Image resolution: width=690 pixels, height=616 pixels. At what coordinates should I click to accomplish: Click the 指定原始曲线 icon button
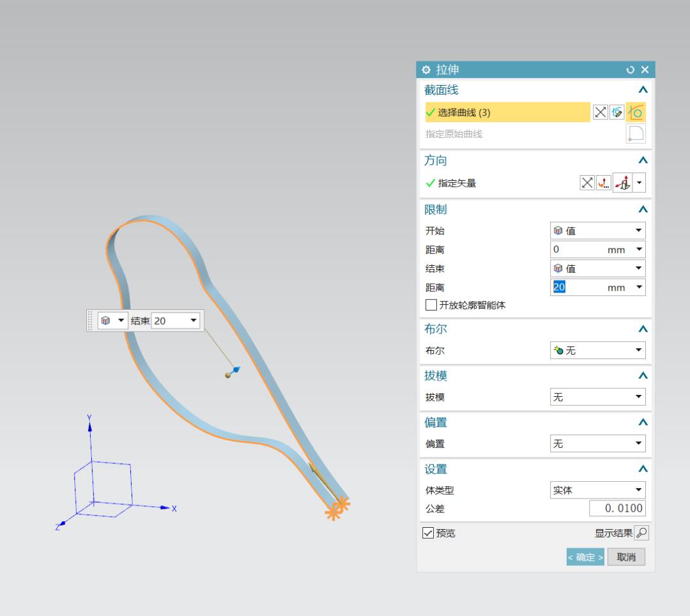(636, 134)
